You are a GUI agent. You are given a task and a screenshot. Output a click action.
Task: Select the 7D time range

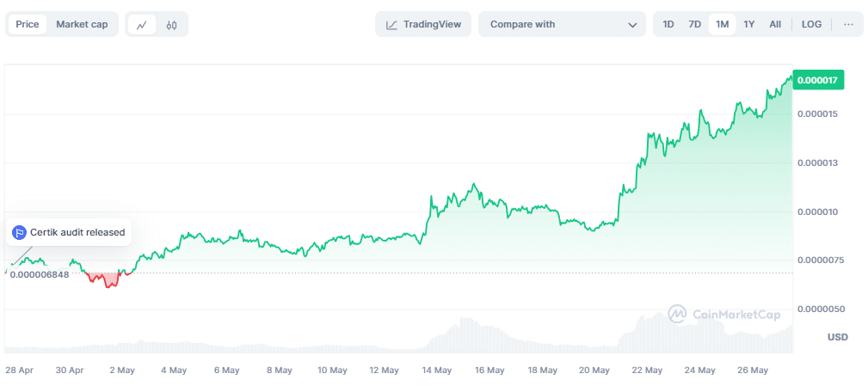point(694,24)
